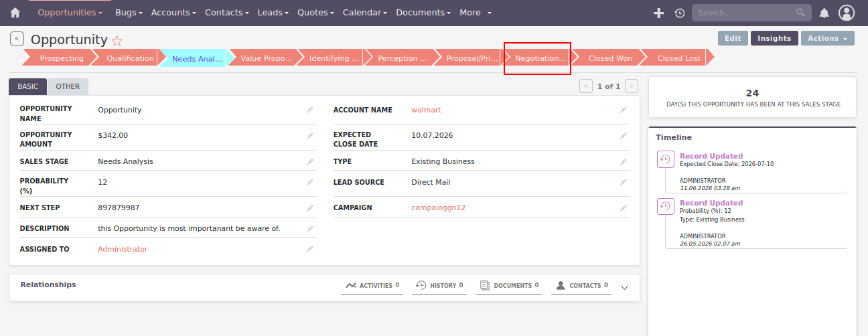
Task: Open the More menu dropdown
Action: tap(476, 13)
